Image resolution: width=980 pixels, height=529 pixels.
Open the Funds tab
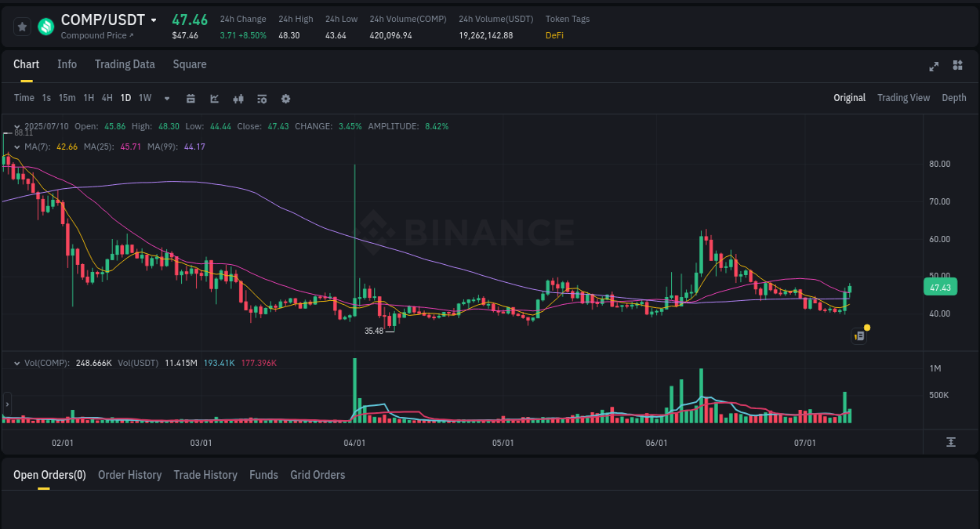coord(263,475)
